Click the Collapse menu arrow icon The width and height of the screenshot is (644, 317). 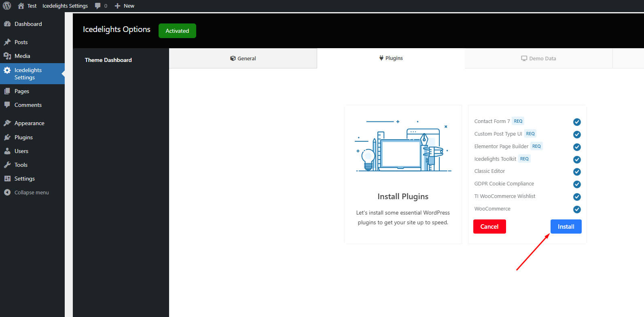click(x=7, y=192)
